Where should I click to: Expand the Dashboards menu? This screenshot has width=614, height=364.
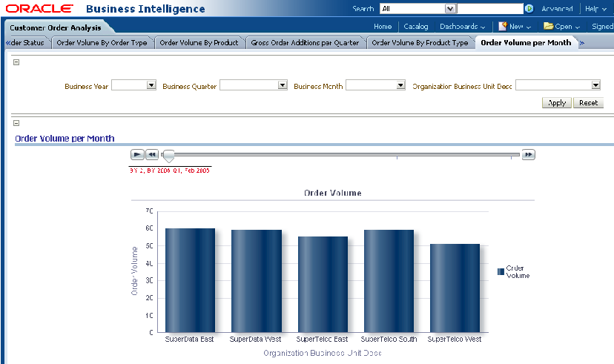(463, 27)
